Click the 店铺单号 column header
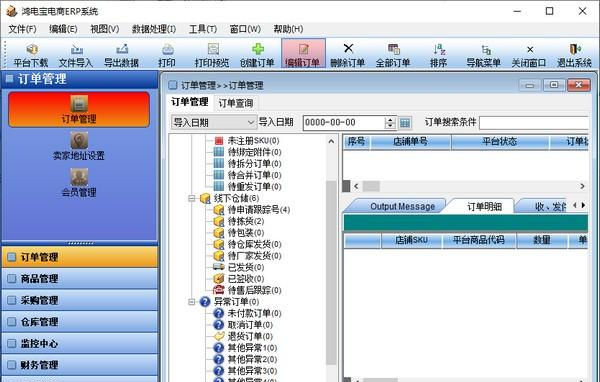 point(410,142)
